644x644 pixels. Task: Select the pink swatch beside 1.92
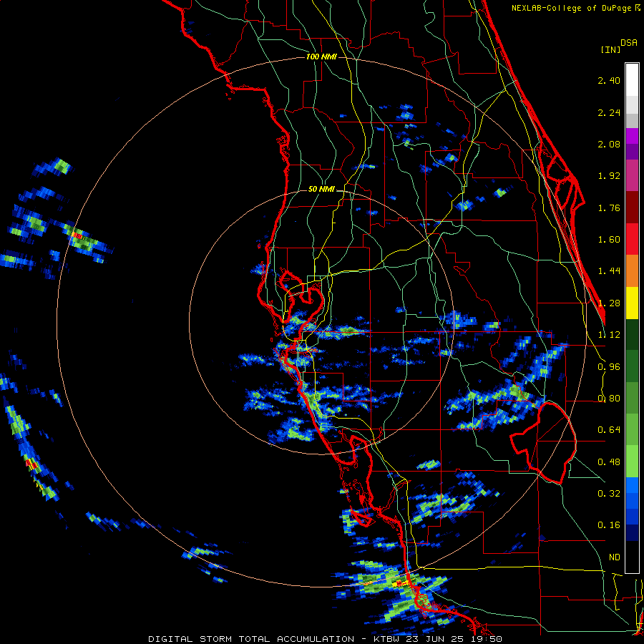632,175
